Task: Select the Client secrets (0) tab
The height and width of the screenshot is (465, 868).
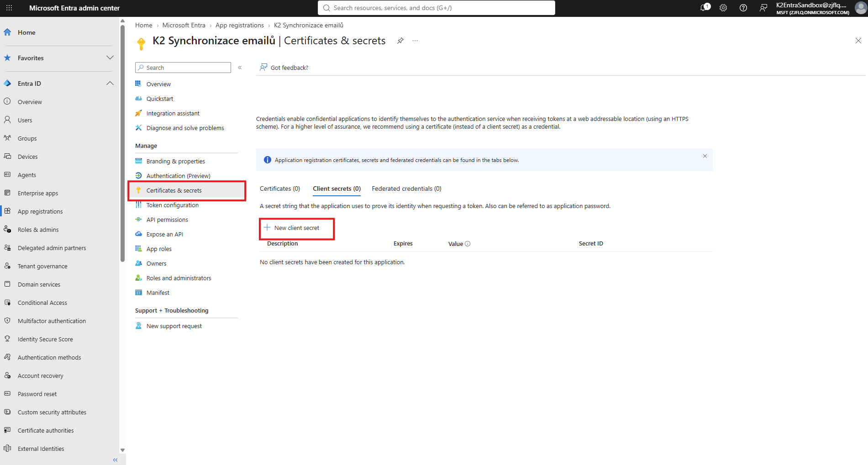Action: [x=337, y=188]
